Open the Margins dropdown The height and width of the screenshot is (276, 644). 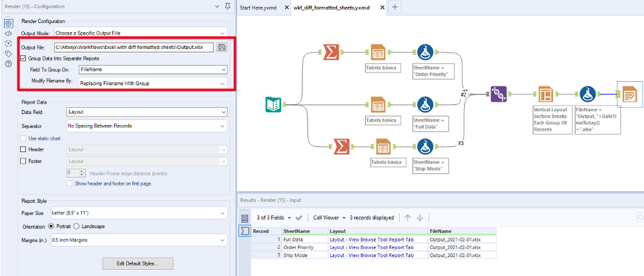[139, 240]
